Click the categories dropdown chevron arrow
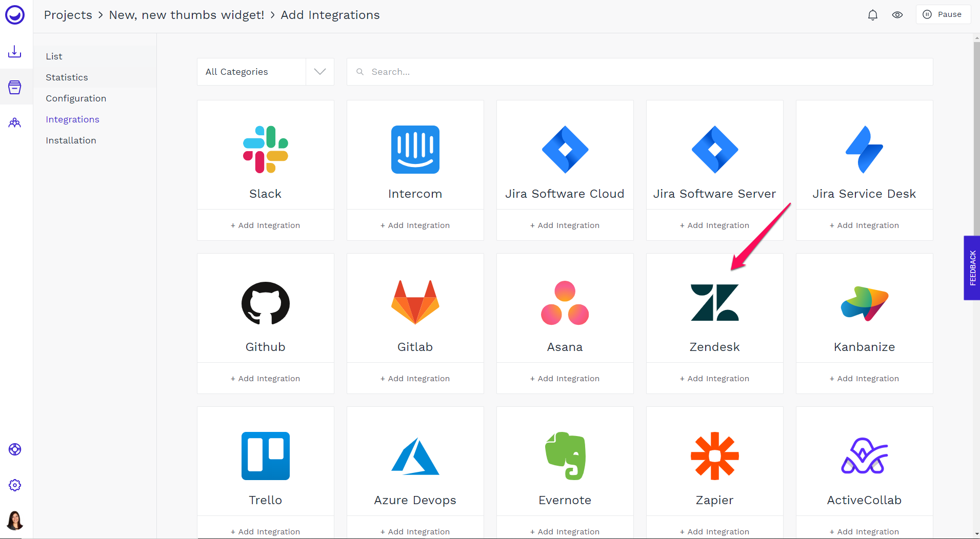980x539 pixels. 320,72
